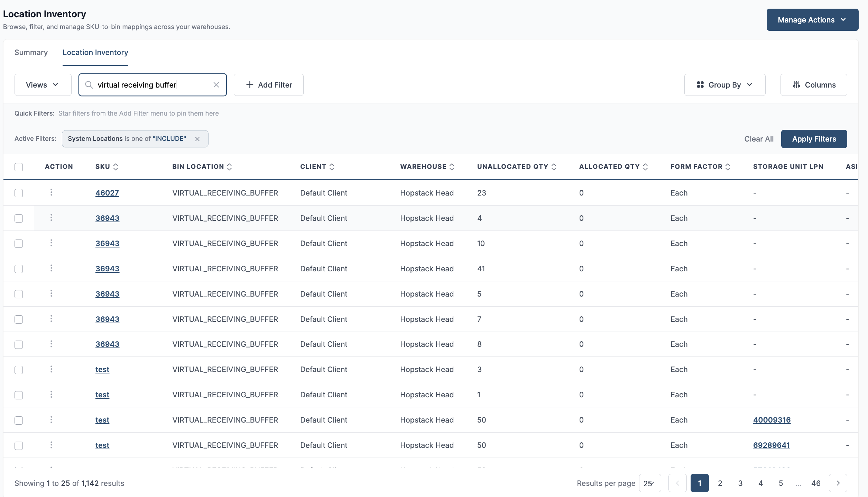Open the Views dropdown
Viewport: 868px width, 497px height.
[43, 85]
